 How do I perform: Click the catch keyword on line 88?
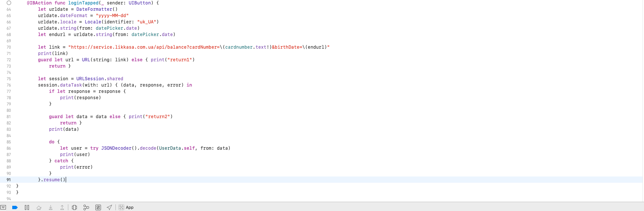(x=61, y=161)
